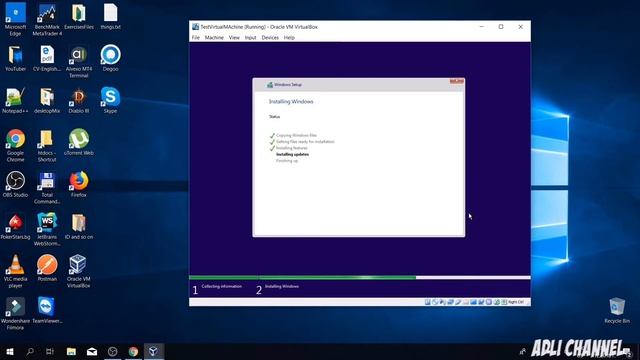Select the PokerStars.bg desktop icon
The width and height of the screenshot is (640, 360).
pyautogui.click(x=15, y=227)
